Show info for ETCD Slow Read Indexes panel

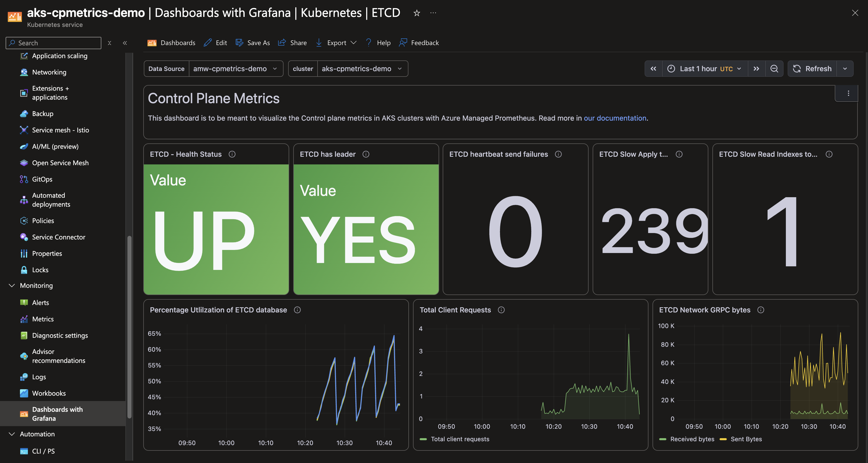coord(829,154)
